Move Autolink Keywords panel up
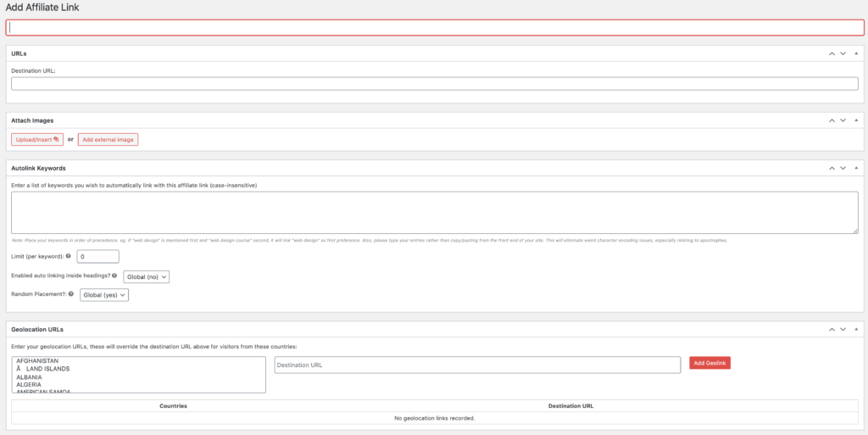 [x=832, y=168]
